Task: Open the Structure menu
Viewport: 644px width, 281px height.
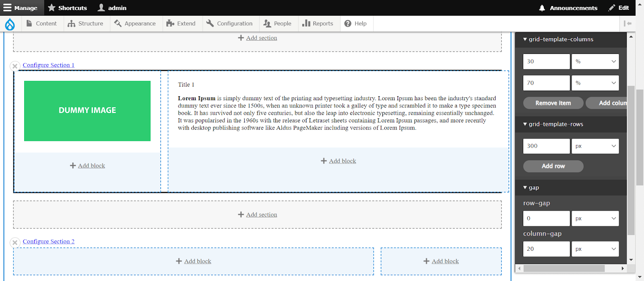Action: coord(85,24)
